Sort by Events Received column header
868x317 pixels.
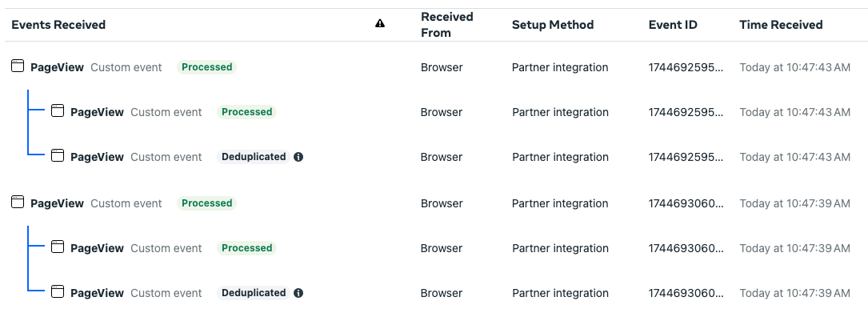tap(58, 24)
